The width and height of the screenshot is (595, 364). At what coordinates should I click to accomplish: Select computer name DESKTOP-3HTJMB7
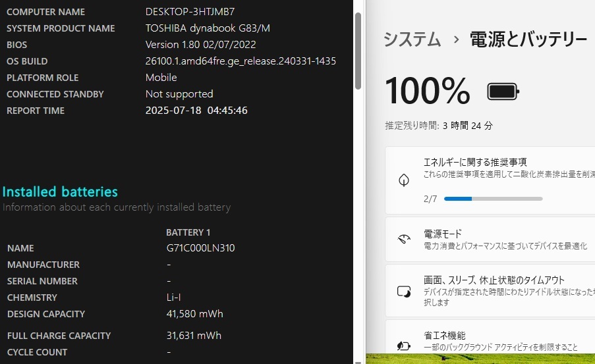point(190,12)
